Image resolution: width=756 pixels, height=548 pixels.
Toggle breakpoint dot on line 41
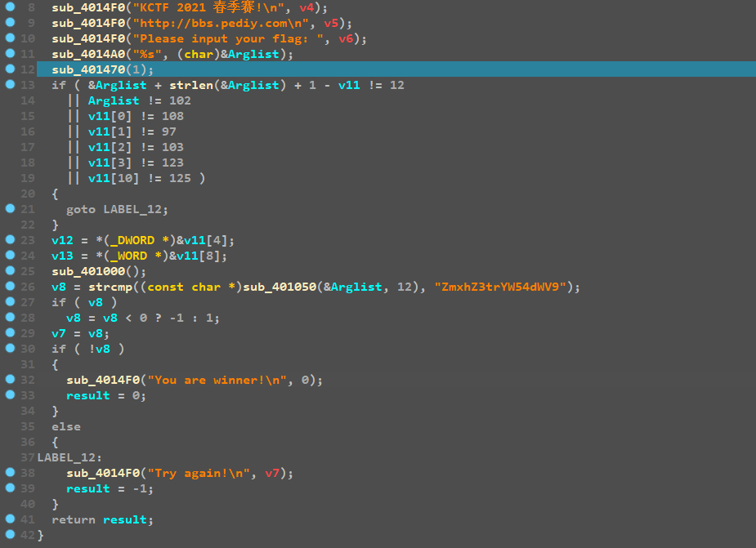click(10, 518)
